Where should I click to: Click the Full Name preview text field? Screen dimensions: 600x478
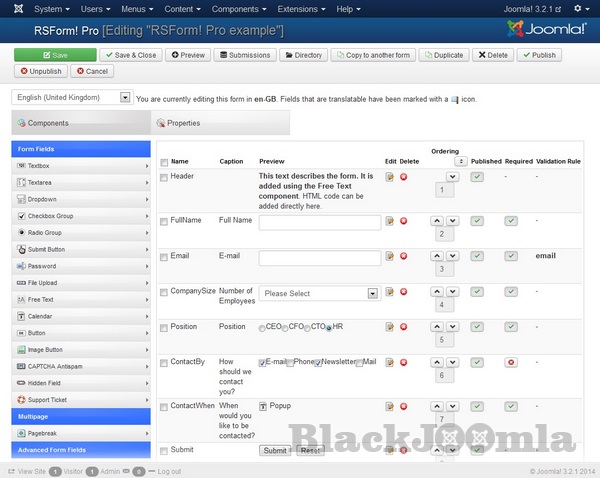click(x=319, y=223)
